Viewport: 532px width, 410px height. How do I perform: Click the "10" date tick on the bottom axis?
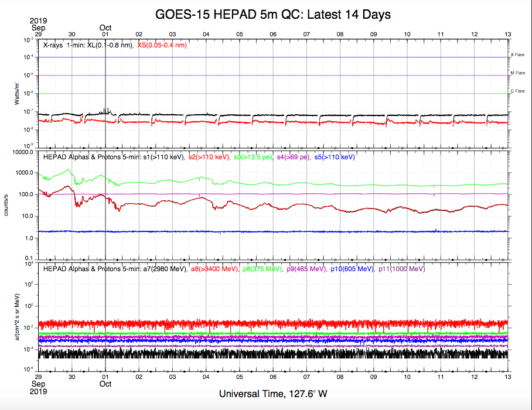pos(407,377)
